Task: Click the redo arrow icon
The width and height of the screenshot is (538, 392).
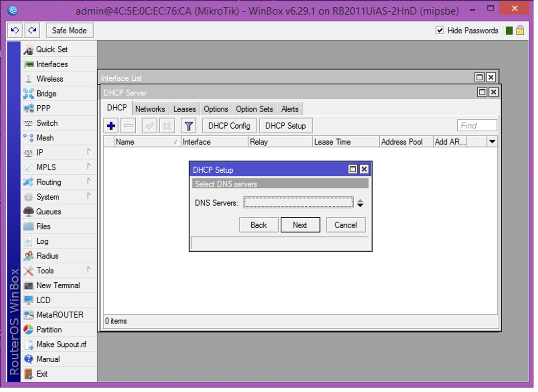Action: 33,30
